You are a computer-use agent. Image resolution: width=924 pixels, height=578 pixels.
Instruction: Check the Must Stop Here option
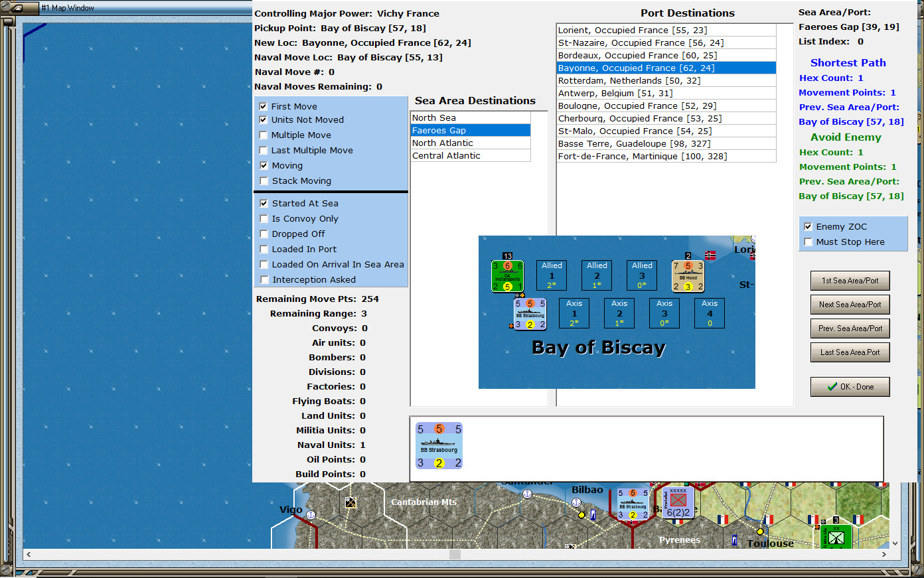(x=808, y=242)
